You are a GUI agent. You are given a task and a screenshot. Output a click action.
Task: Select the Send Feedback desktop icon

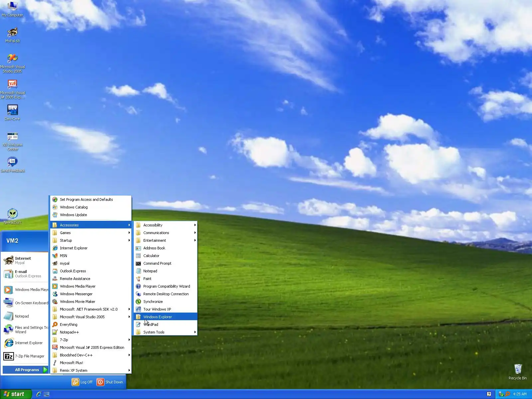[12, 165]
